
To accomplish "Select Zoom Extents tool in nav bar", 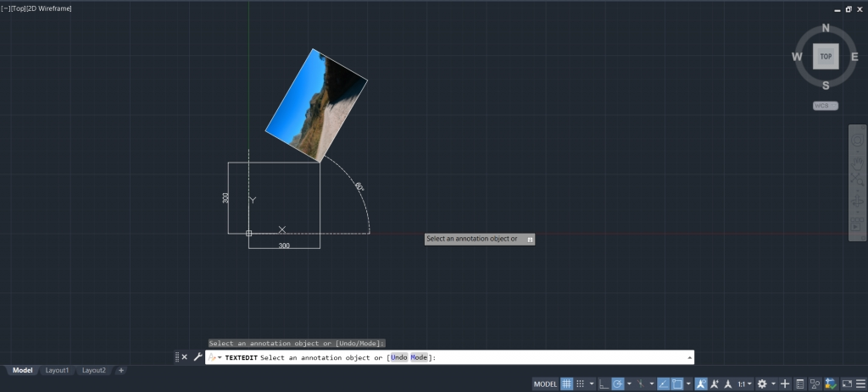I will click(x=857, y=179).
